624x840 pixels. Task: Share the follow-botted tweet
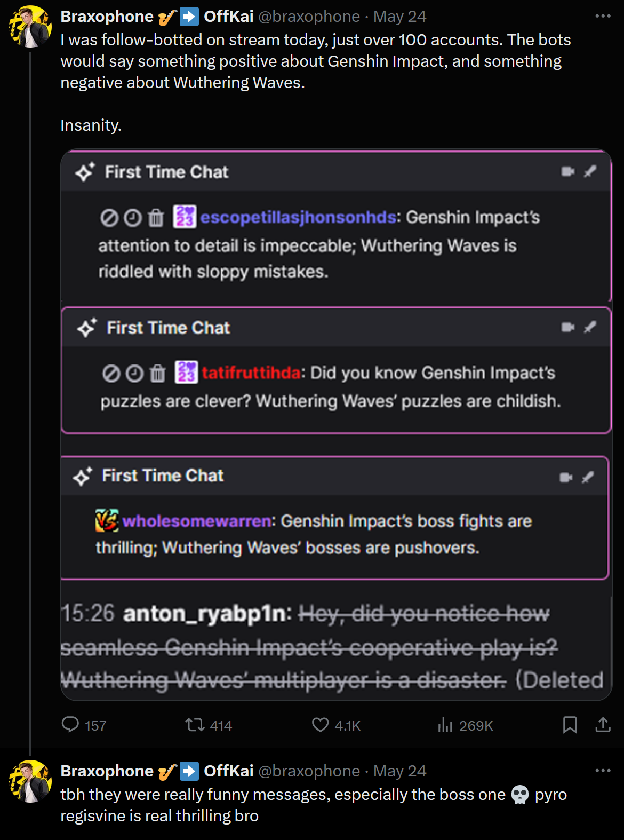click(x=603, y=725)
